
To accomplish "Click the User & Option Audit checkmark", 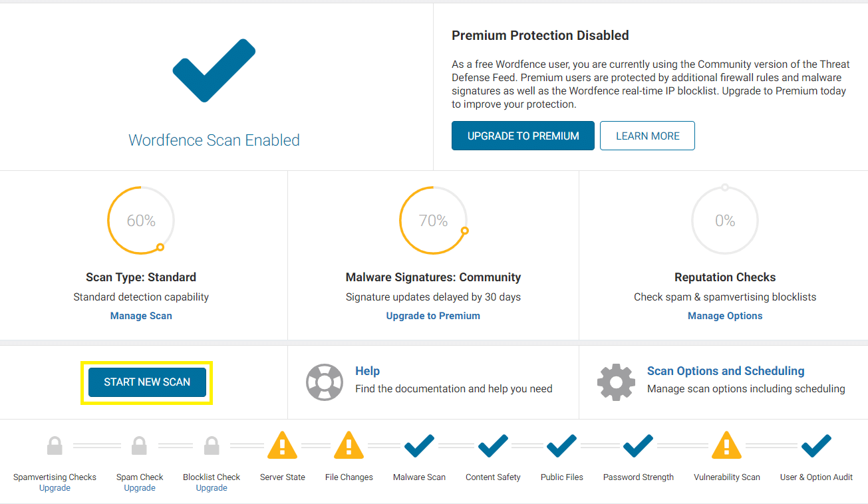I will tap(816, 445).
